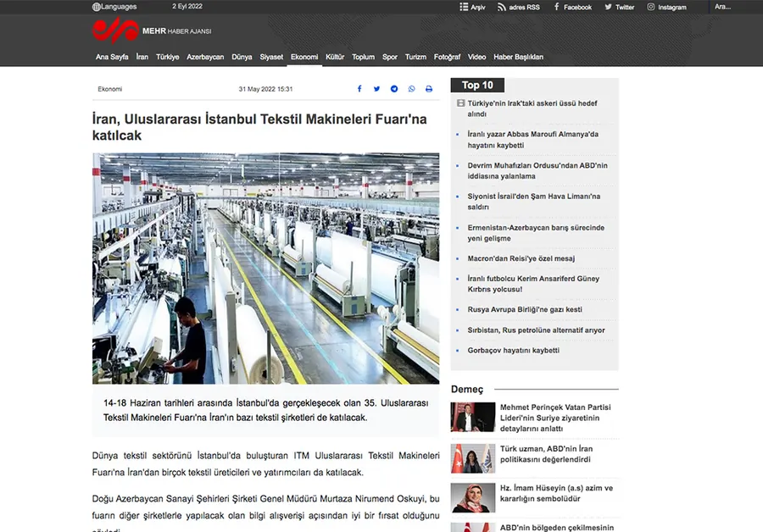Open the Azerbaycan menu section
Image resolution: width=763 pixels, height=532 pixels.
pyautogui.click(x=205, y=57)
